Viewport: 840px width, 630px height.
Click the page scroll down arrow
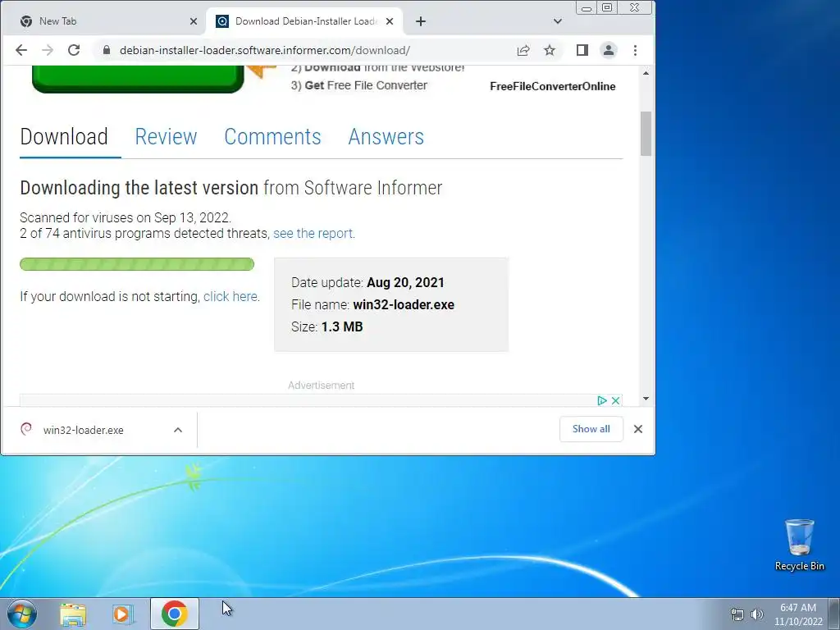(x=646, y=399)
